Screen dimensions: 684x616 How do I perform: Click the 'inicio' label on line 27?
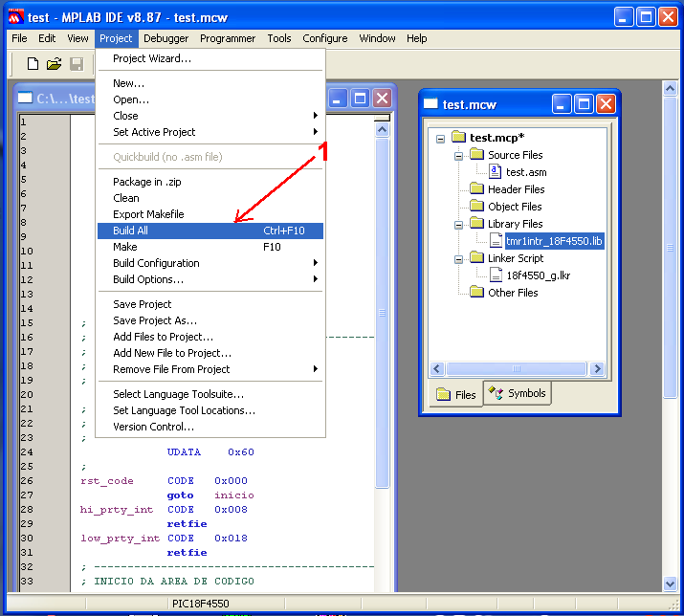(233, 495)
